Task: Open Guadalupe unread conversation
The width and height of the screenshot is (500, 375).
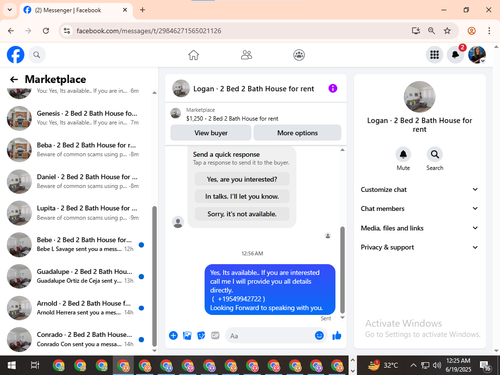Action: pyautogui.click(x=77, y=276)
